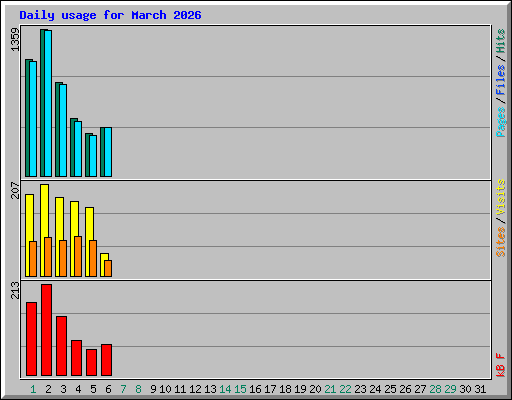Click the 1359 hits axis label
512x400 pixels.
pos(15,39)
